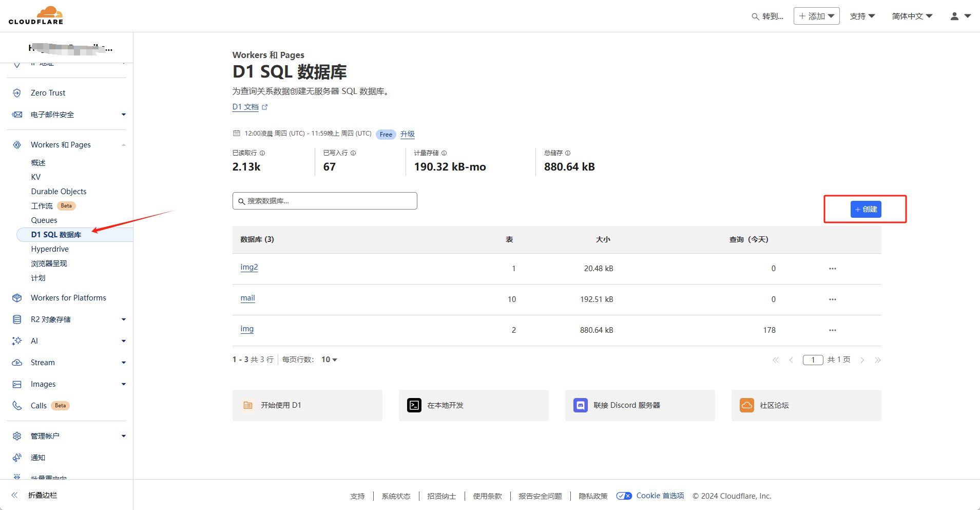Select 计划 in the sidebar
Viewport: 980px width, 510px height.
click(39, 278)
